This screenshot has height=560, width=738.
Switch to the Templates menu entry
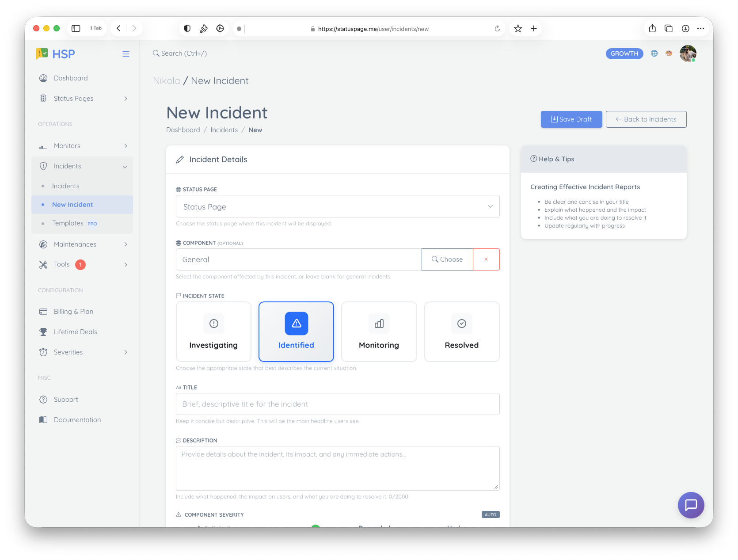tap(68, 223)
